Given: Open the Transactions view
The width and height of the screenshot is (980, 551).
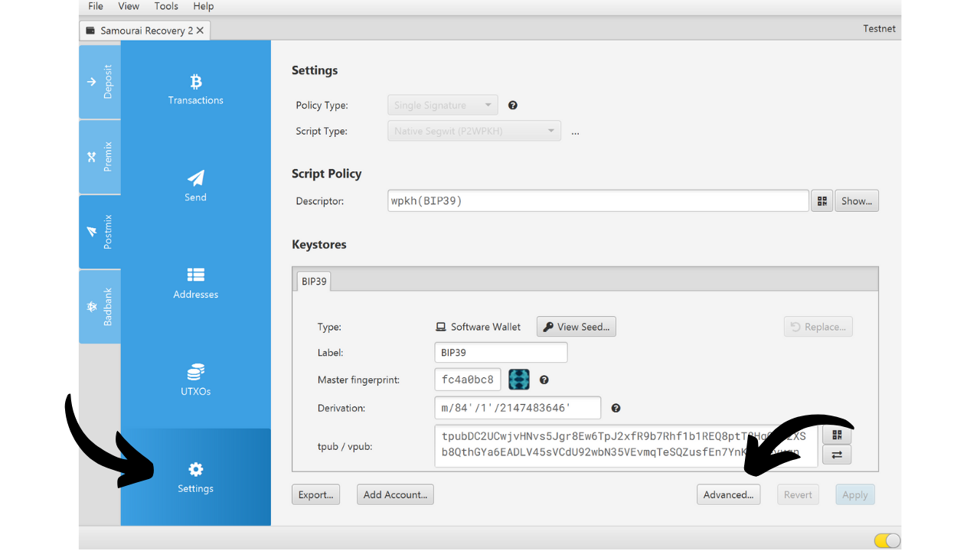Looking at the screenshot, I should pyautogui.click(x=195, y=90).
